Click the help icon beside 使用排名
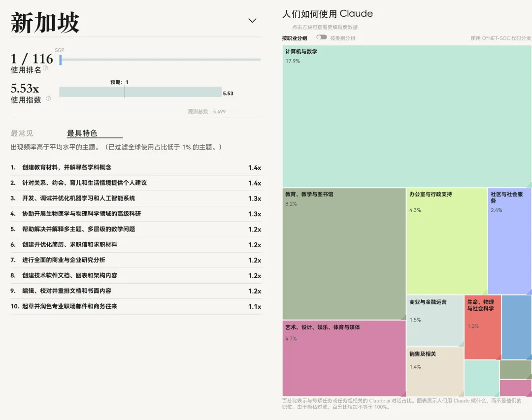The width and height of the screenshot is (532, 420). (45, 68)
